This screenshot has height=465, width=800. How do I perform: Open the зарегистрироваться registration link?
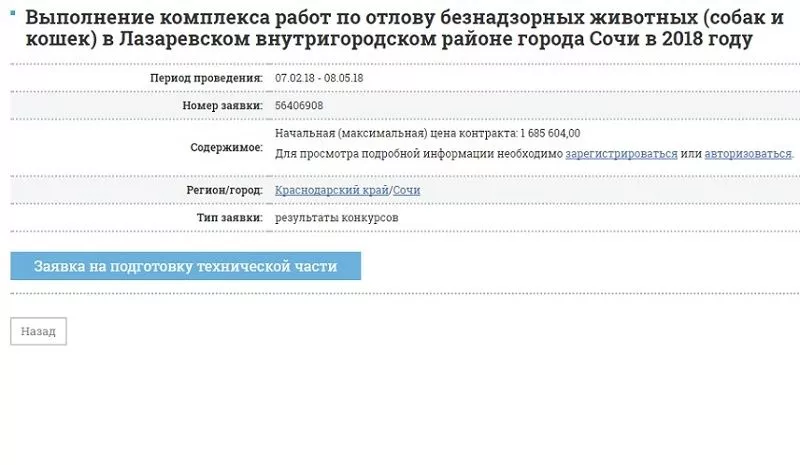tap(621, 154)
